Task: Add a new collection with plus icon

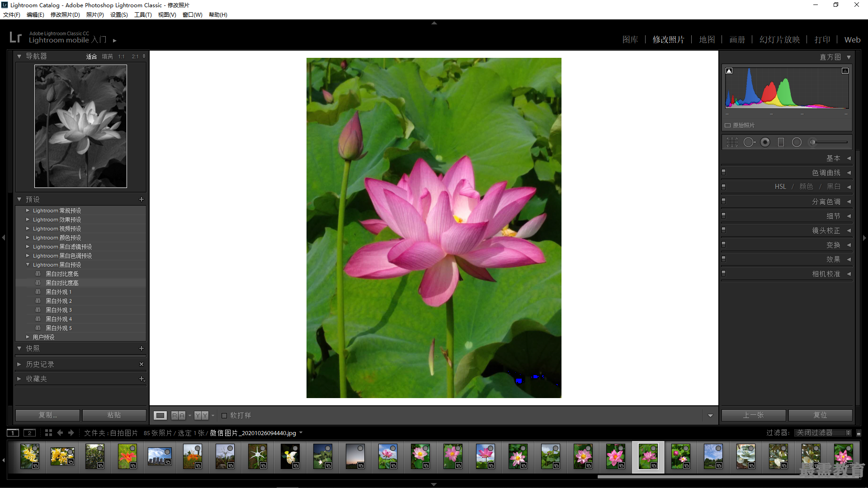Action: (x=142, y=379)
